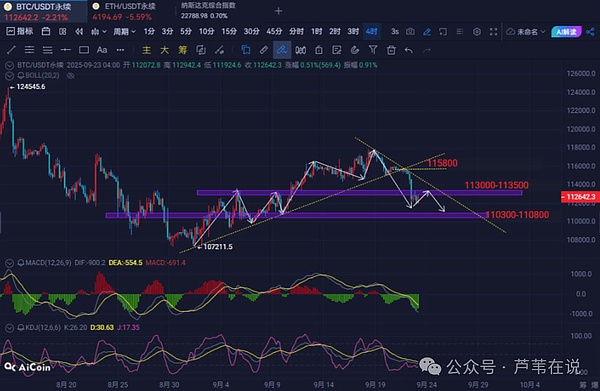This screenshot has width=600, height=391.
Task: Undo the last drawing action
Action: pyautogui.click(x=409, y=50)
